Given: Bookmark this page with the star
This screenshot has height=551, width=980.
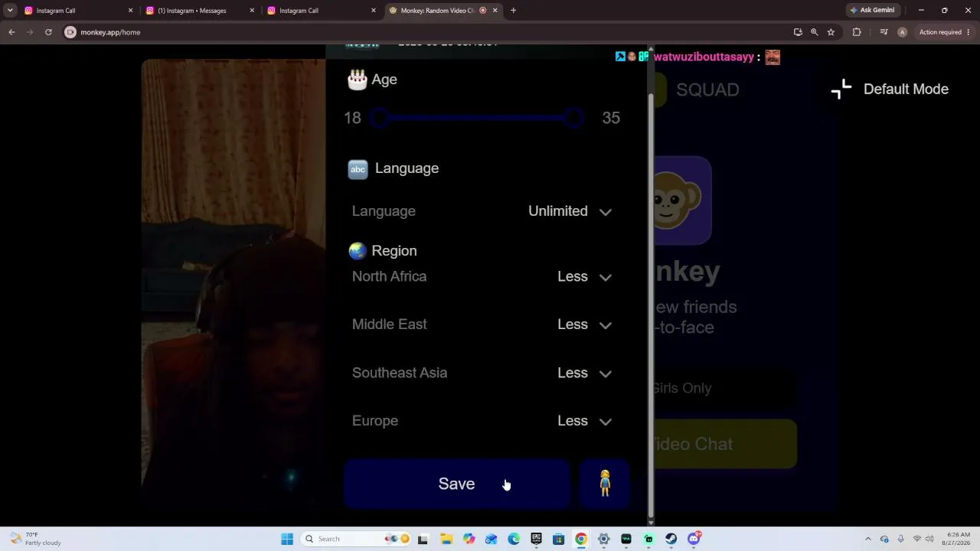Looking at the screenshot, I should click(x=831, y=32).
